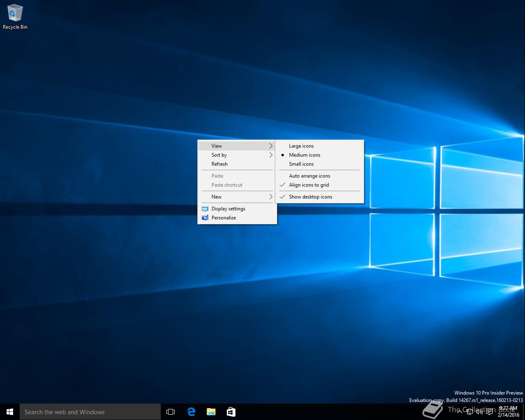Open the Windows Store taskbar icon
Screen dimensions: 525x420
pyautogui.click(x=231, y=412)
